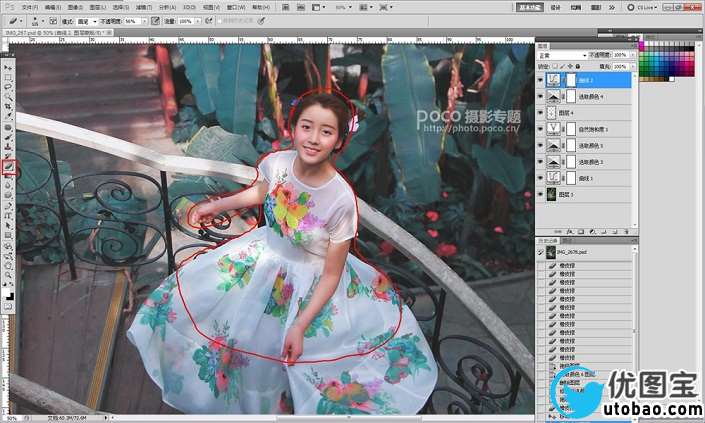This screenshot has width=705, height=423.
Task: Open the 图像(I) menu
Action: 75,8
